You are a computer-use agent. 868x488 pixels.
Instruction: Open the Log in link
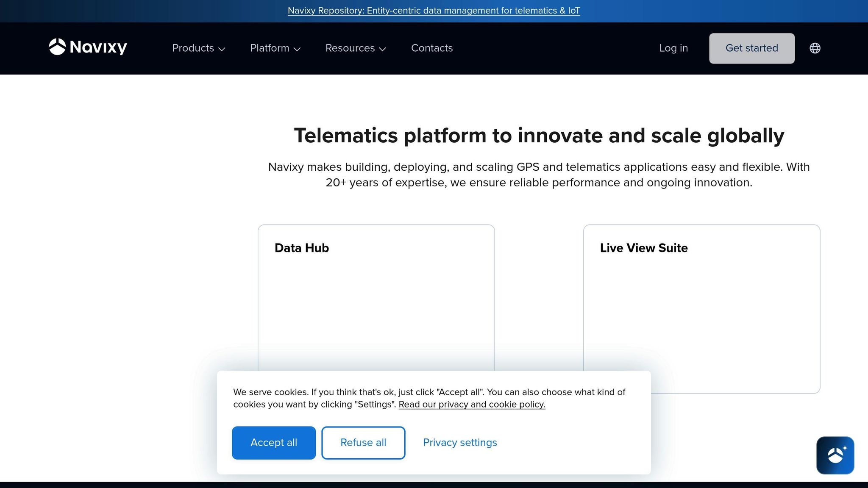coord(673,48)
